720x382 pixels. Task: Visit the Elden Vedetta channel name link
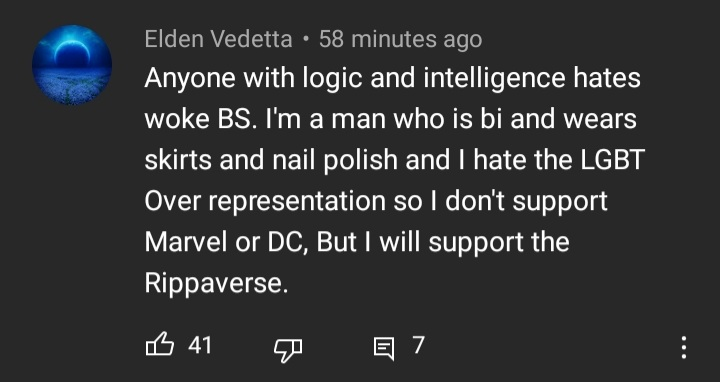click(x=219, y=39)
